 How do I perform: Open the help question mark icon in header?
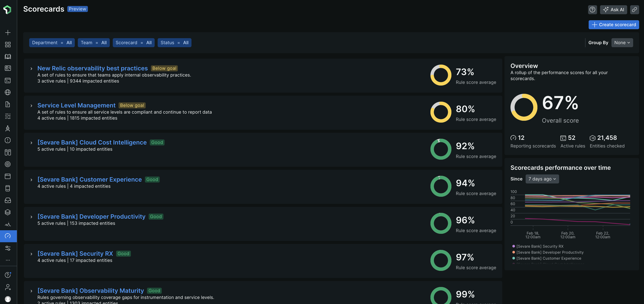[x=592, y=10]
